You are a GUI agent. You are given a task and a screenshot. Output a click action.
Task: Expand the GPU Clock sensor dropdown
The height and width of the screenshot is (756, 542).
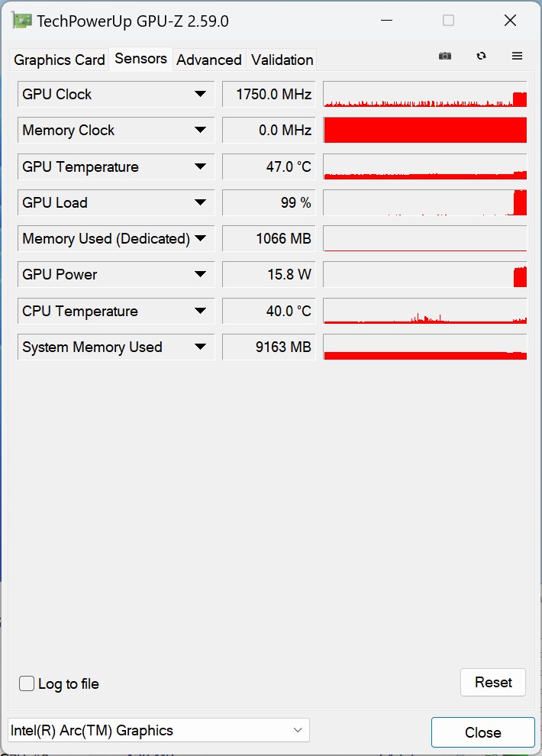pos(200,94)
